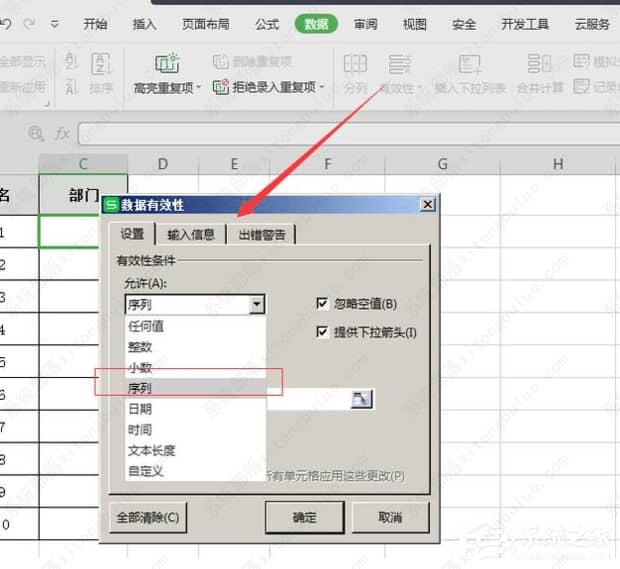Choose 日期 from the allow list
Viewport: 620px width, 569px height.
pyautogui.click(x=195, y=409)
